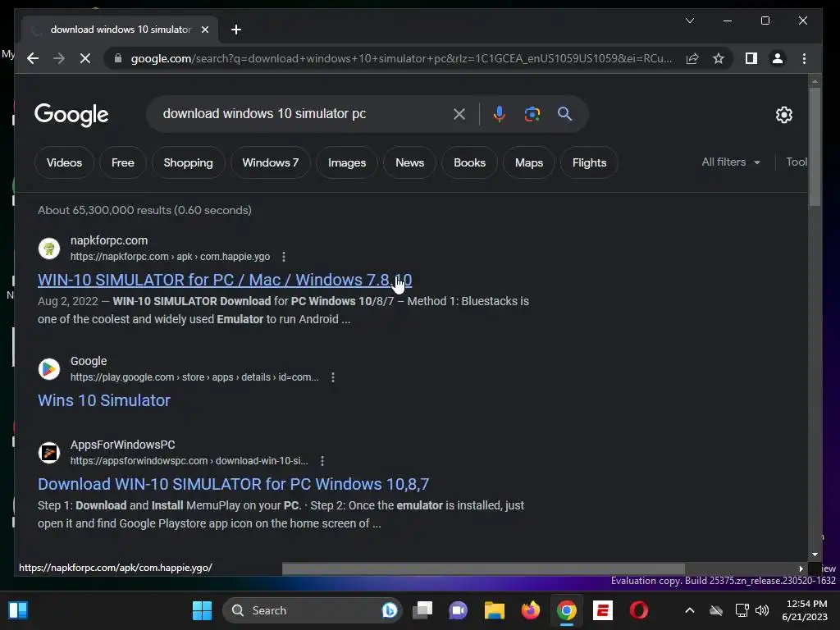
Task: Launch Firefox from the taskbar
Action: click(531, 610)
